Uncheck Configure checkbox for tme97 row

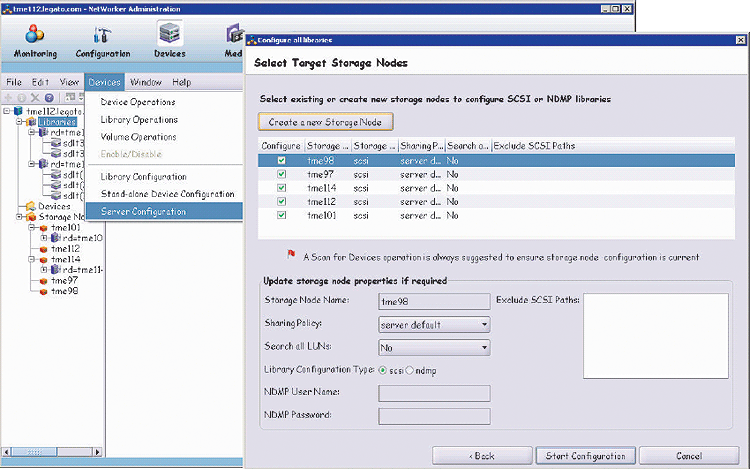(282, 174)
